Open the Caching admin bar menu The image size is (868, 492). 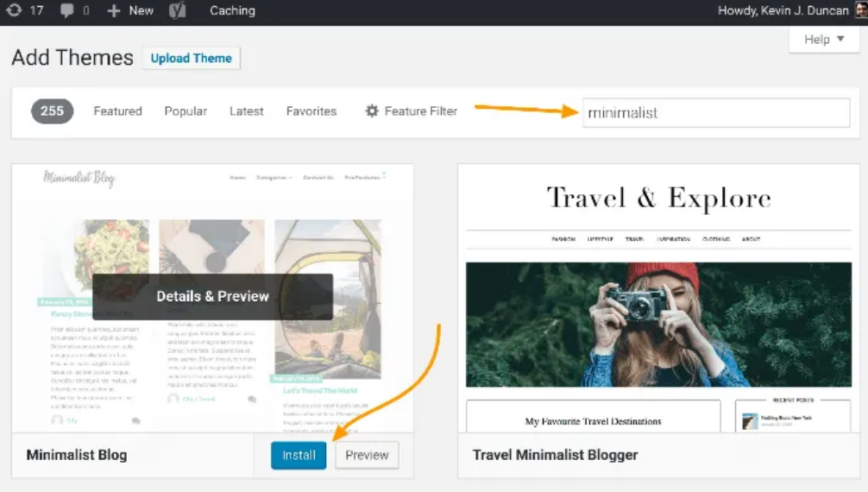(232, 10)
